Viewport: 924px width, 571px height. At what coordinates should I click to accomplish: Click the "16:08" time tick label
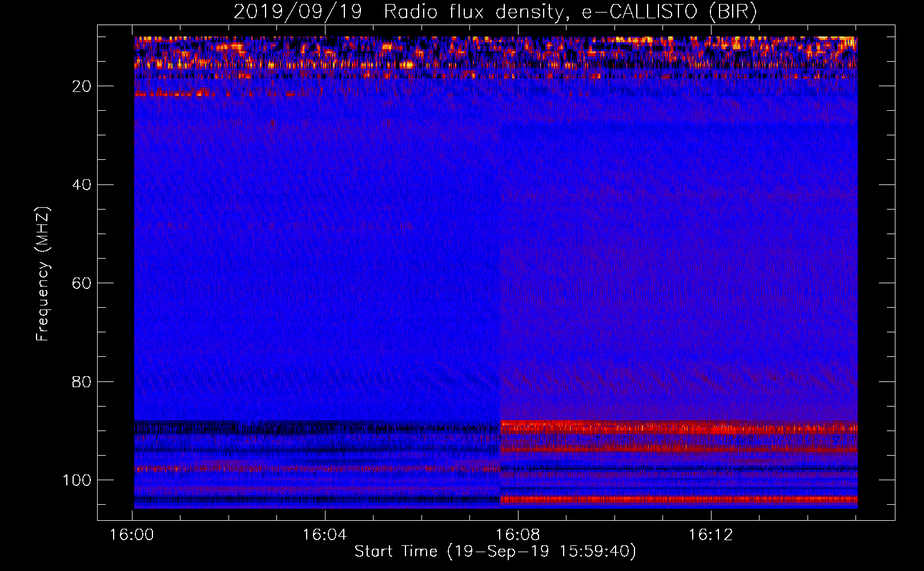518,535
